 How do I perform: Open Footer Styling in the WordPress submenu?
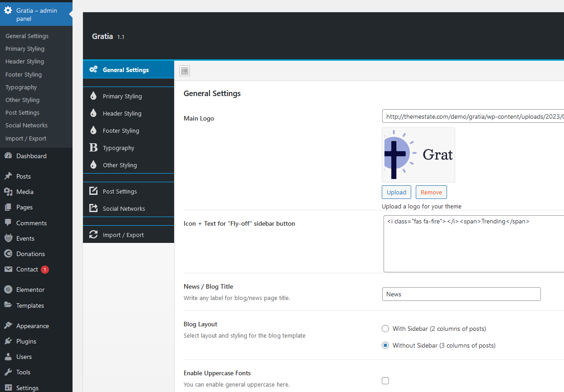point(24,74)
